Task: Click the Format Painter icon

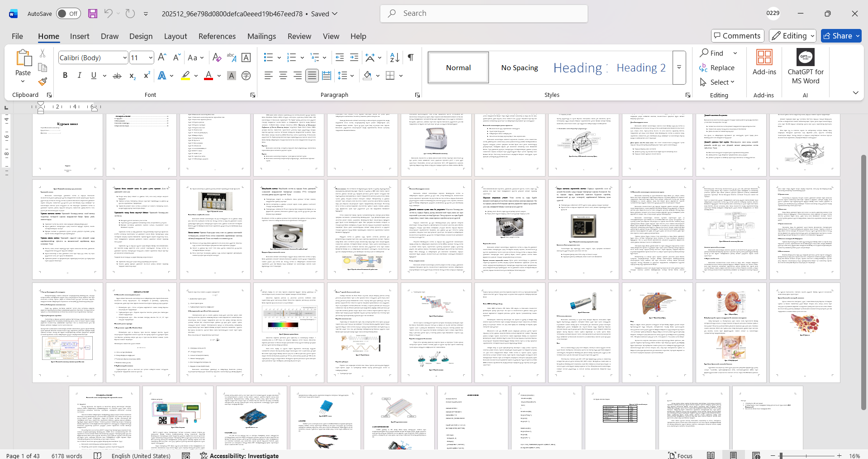Action: pyautogui.click(x=43, y=81)
